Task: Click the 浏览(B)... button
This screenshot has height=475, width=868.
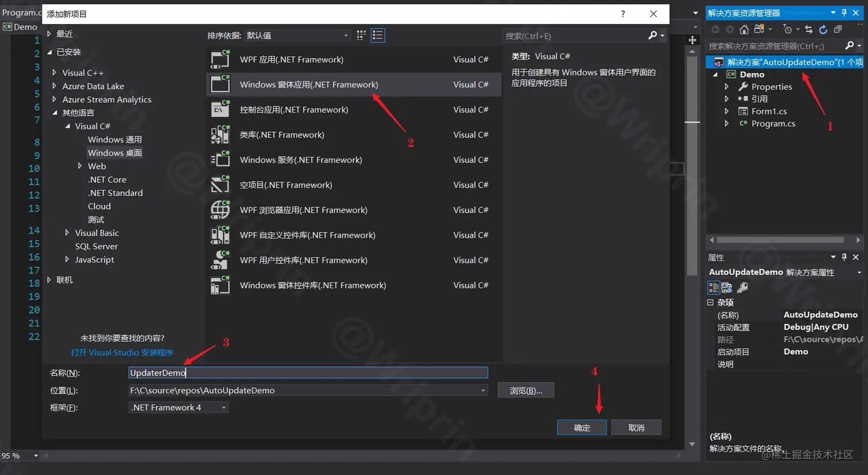Action: (526, 391)
